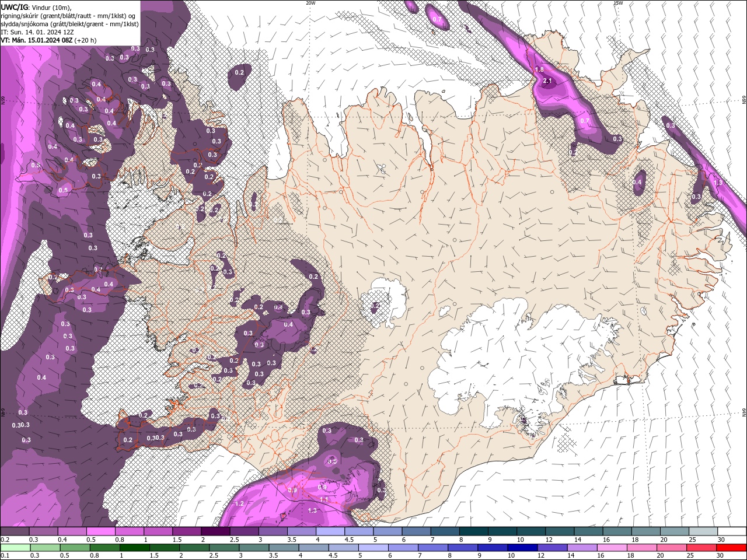Screen dimensions: 747x560
Task: Click the pale green 0.1 swatch, lower scale
Action: click(15, 548)
